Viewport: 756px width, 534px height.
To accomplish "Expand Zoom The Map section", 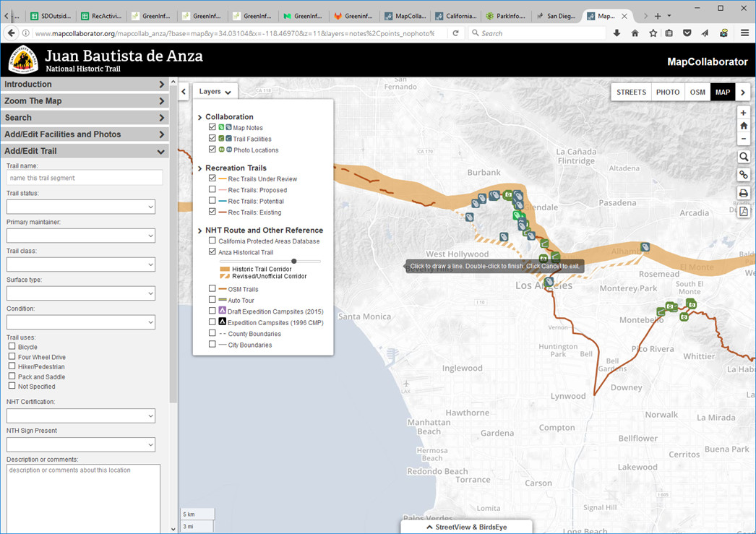I will [85, 101].
